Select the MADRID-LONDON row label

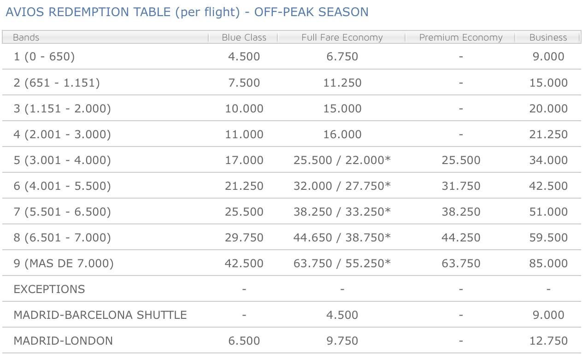63,341
